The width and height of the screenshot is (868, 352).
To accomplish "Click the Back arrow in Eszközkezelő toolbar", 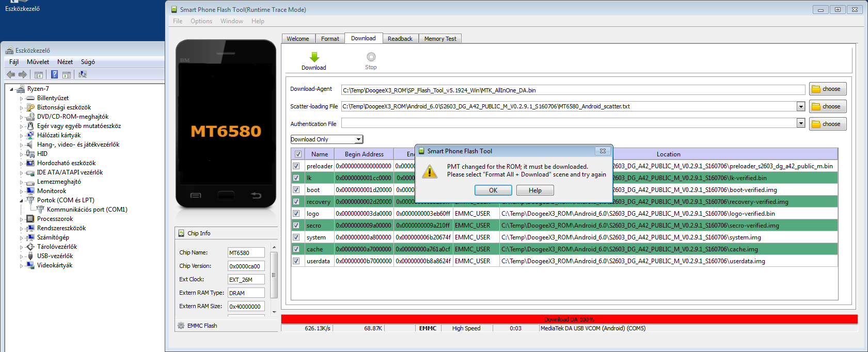I will (x=11, y=74).
